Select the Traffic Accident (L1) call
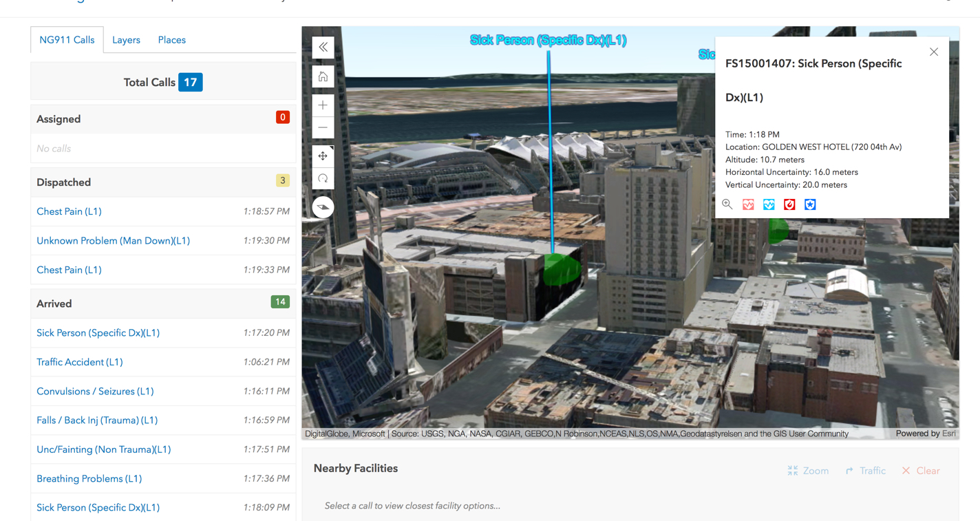The height and width of the screenshot is (521, 980). coord(79,362)
